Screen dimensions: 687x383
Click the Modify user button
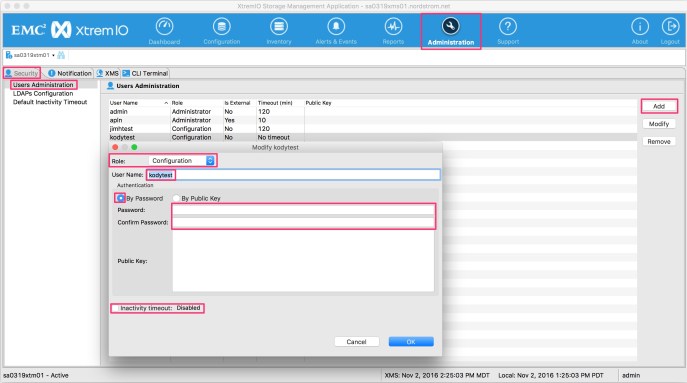pos(659,124)
